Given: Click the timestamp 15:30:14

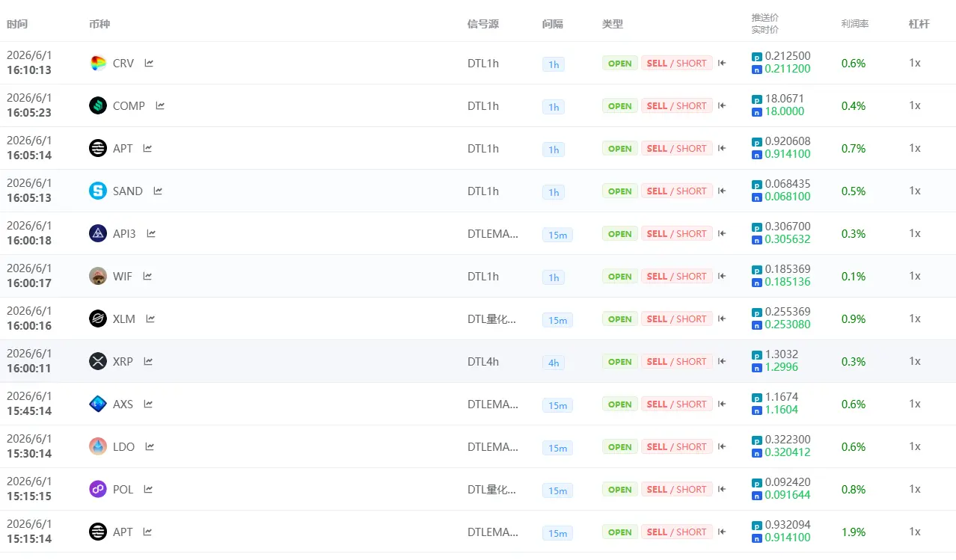Looking at the screenshot, I should tap(29, 454).
